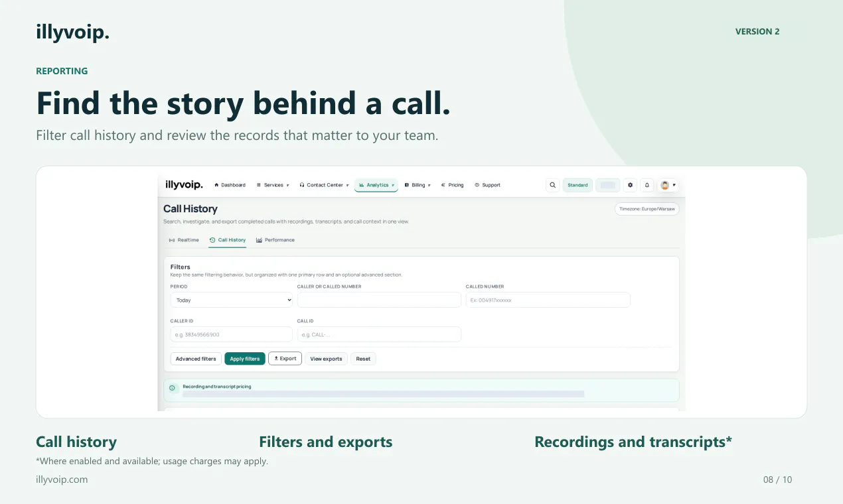Click the illyvoip logo in the app navbar

click(x=184, y=185)
